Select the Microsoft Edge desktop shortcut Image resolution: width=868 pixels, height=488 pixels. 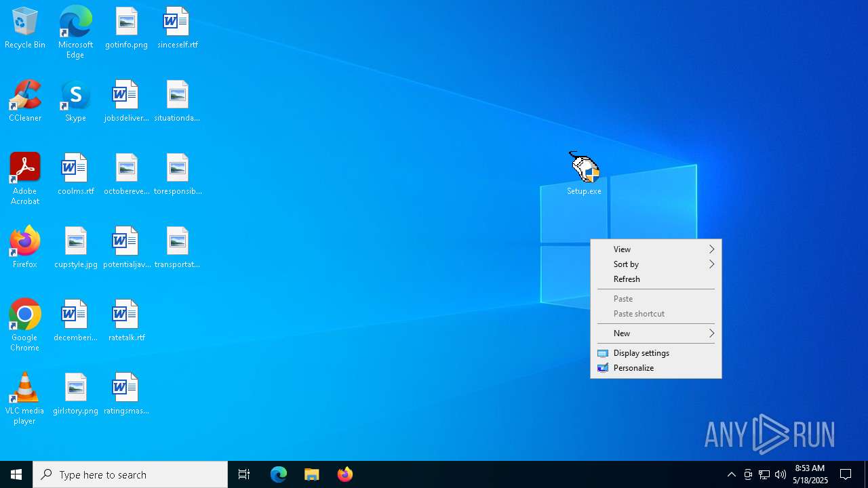75,33
